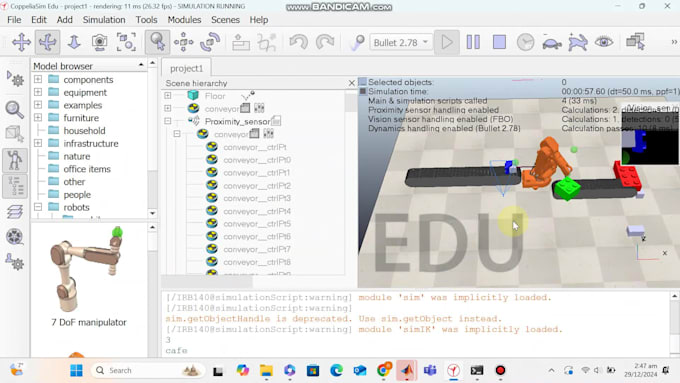This screenshot has width=680, height=383.
Task: Click the redo arrow
Action: [x=325, y=43]
